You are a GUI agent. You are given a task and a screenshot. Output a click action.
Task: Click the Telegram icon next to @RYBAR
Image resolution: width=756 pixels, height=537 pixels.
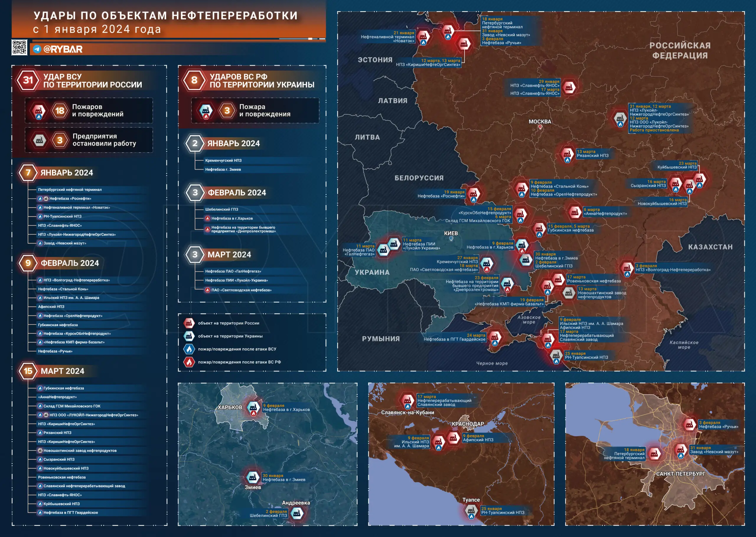pyautogui.click(x=37, y=49)
